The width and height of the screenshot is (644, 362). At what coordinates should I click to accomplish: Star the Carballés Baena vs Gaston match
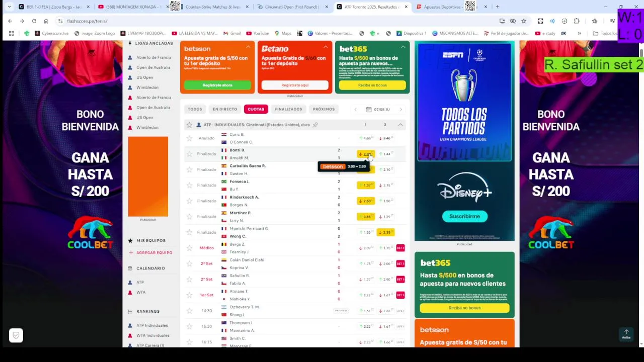point(190,169)
